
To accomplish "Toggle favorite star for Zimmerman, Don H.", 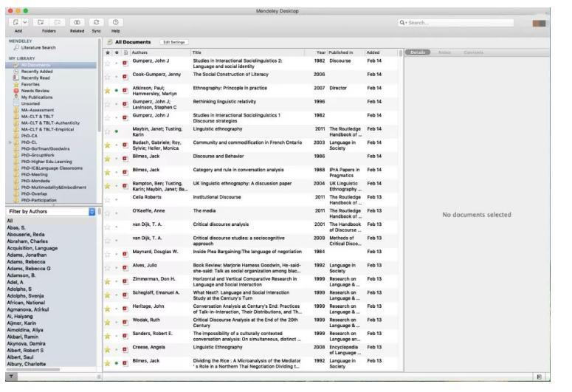I will point(107,281).
